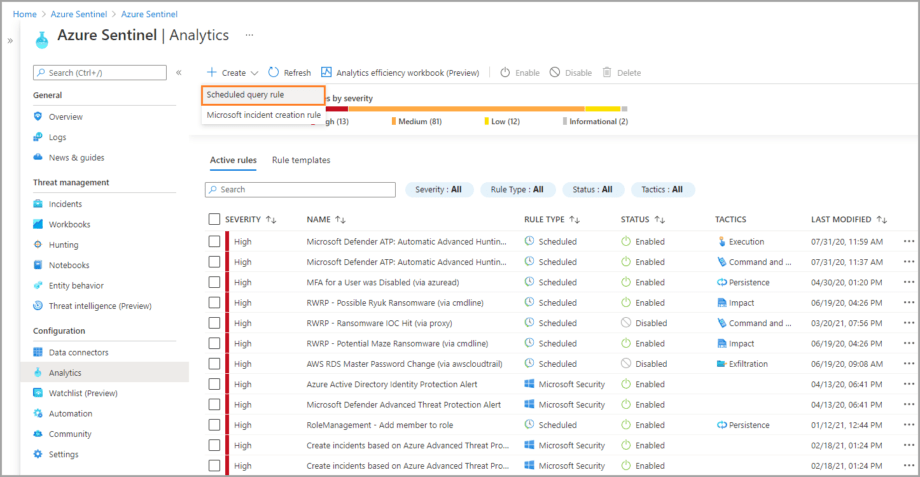Click the Exfiltration tactic cell
Image resolution: width=920 pixels, height=477 pixels.
(x=742, y=364)
